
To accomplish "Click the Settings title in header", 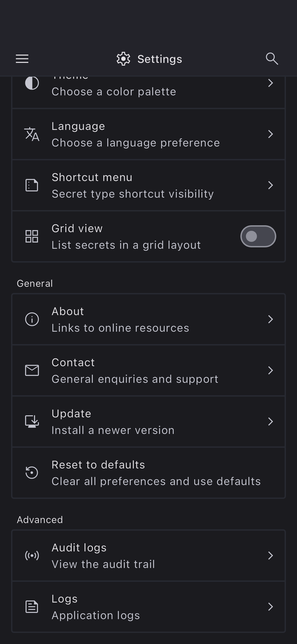I will 160,59.
